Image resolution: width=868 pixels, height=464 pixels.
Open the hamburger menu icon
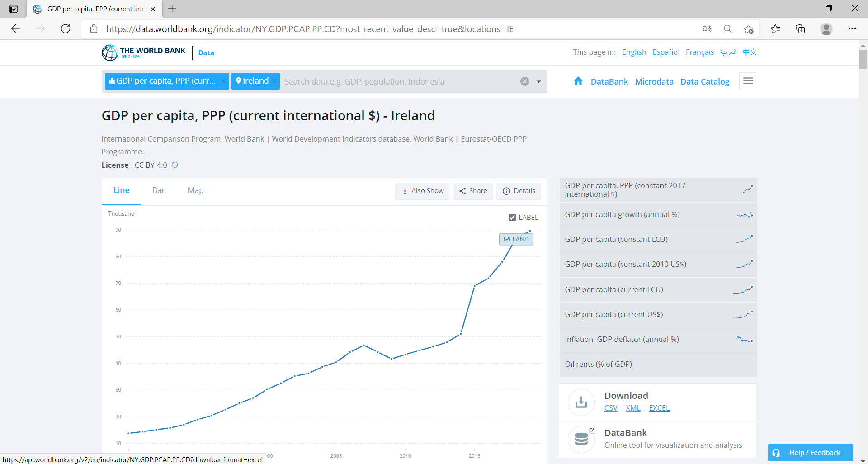tap(748, 81)
